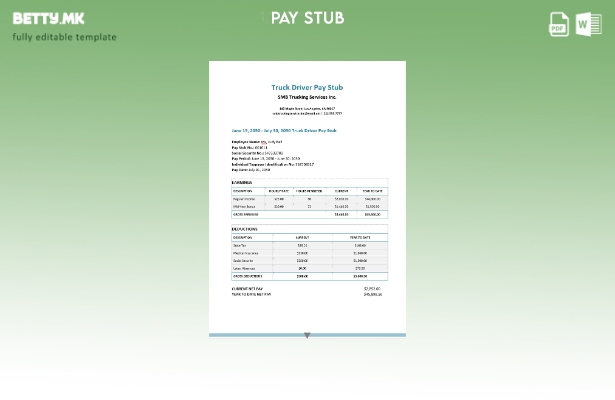Click 'SMD Trucking Services Inc.' company name
Image resolution: width=615 pixels, height=400 pixels.
tap(307, 97)
